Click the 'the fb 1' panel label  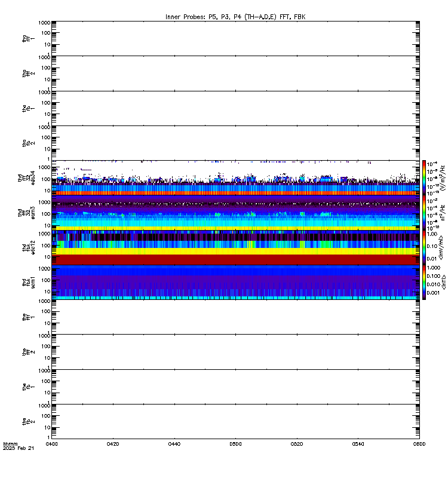click(x=28, y=387)
